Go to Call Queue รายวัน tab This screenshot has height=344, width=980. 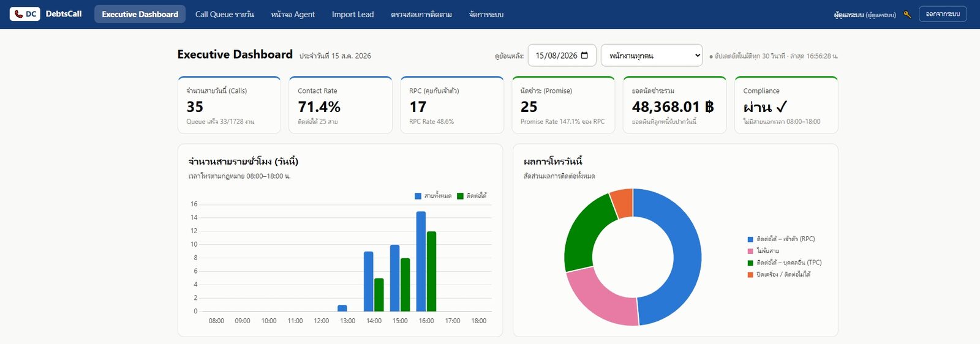tap(224, 14)
